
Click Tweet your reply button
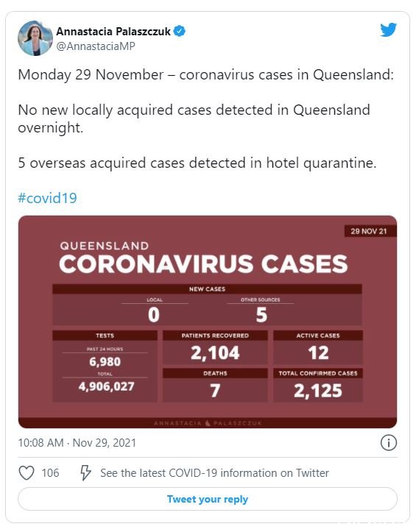click(x=208, y=499)
